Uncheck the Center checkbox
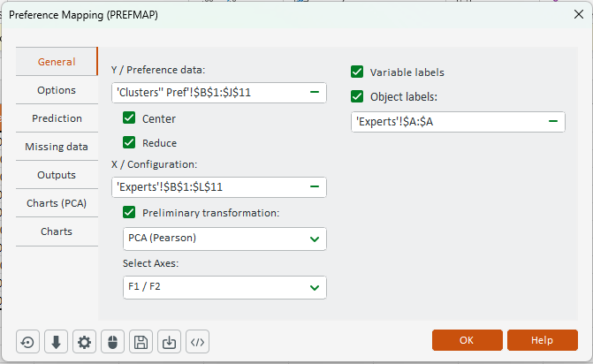593x364 pixels. [129, 118]
